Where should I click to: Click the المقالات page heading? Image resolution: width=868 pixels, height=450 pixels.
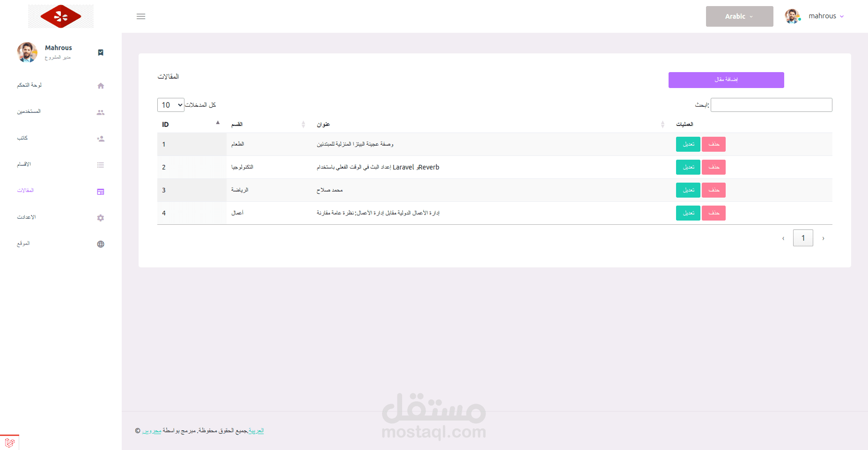[x=168, y=77]
